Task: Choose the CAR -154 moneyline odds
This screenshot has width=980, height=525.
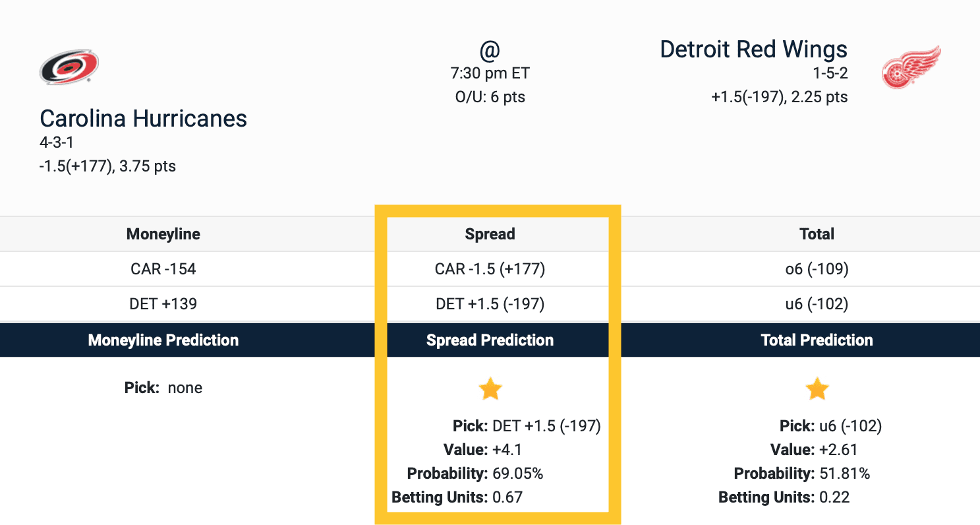Action: point(163,269)
